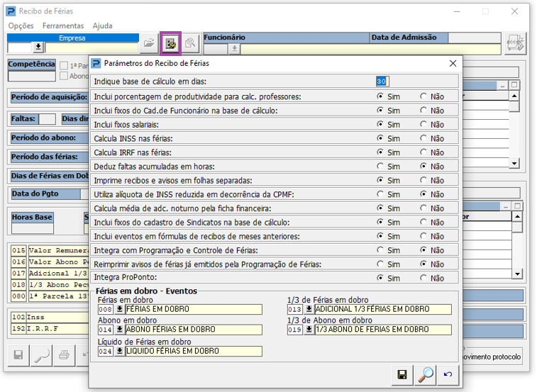Image resolution: width=537 pixels, height=392 pixels.
Task: Click the 'ADICIONAL 1/3 FÉRIAS EM DOBRO' field
Action: (x=383, y=309)
